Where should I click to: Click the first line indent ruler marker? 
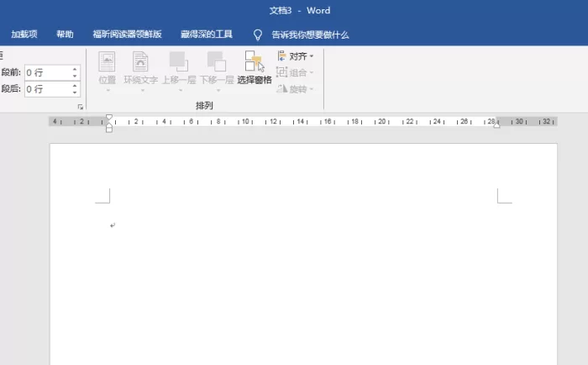108,117
